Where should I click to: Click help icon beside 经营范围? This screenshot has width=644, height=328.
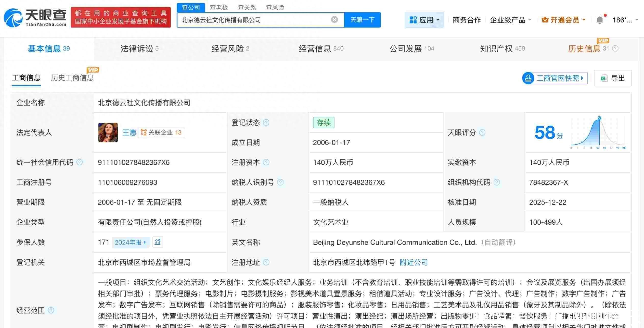tap(51, 310)
